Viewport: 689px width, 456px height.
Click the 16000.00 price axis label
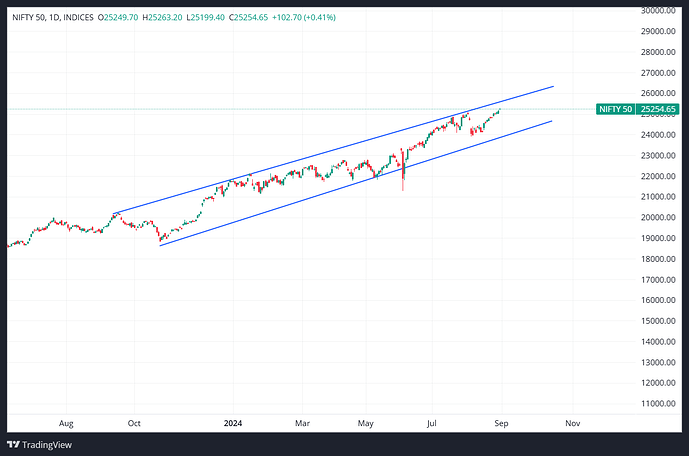point(658,300)
